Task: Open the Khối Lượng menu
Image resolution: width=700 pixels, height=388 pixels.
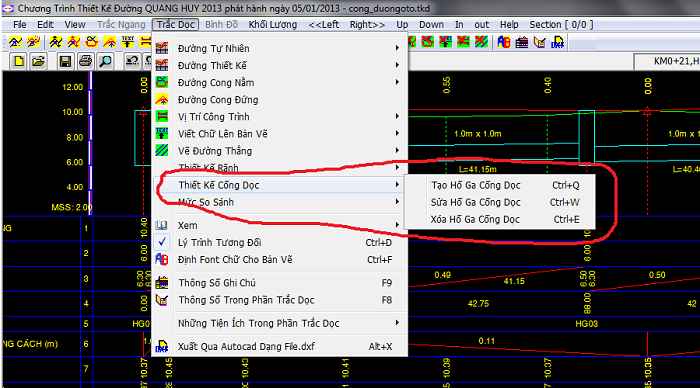Action: (x=273, y=25)
